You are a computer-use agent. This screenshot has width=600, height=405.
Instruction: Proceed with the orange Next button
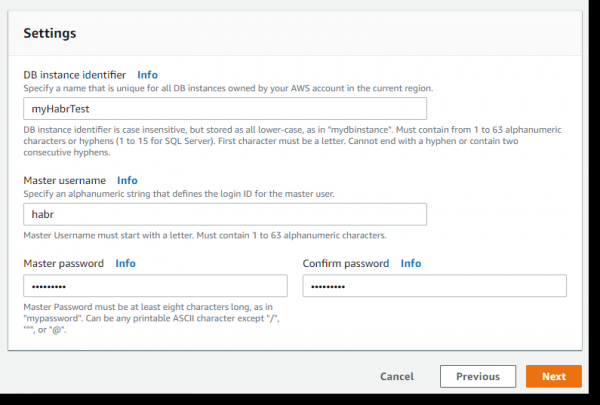click(x=553, y=377)
